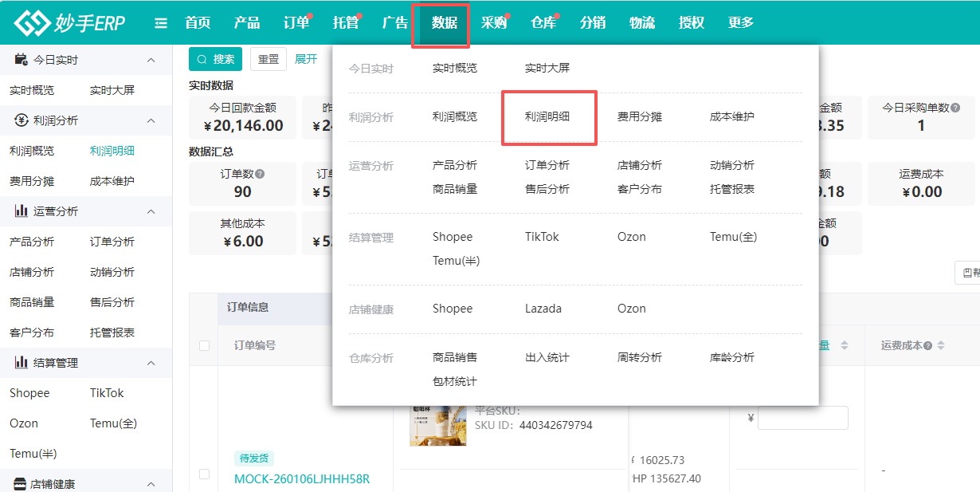Open 物流 in the top navigation
This screenshot has height=492, width=980.
point(642,23)
